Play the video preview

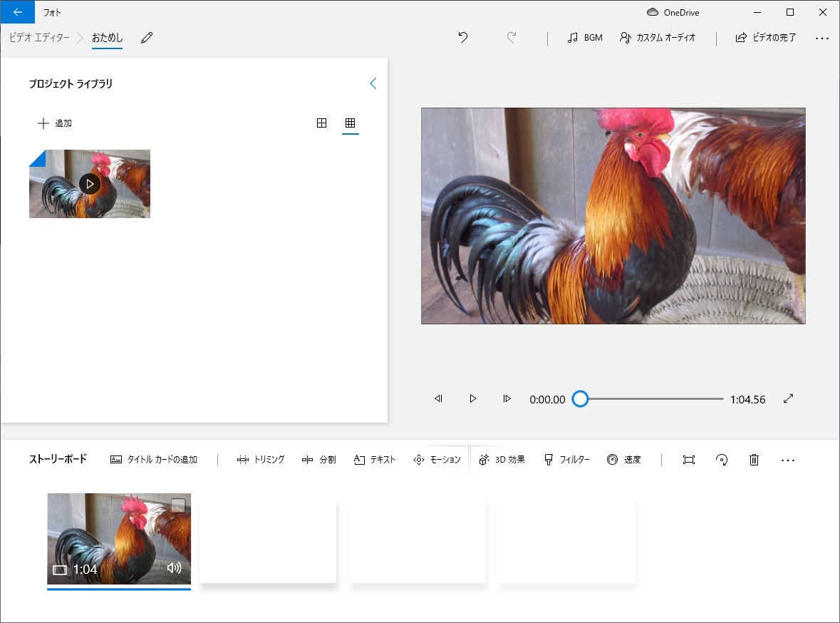(472, 398)
